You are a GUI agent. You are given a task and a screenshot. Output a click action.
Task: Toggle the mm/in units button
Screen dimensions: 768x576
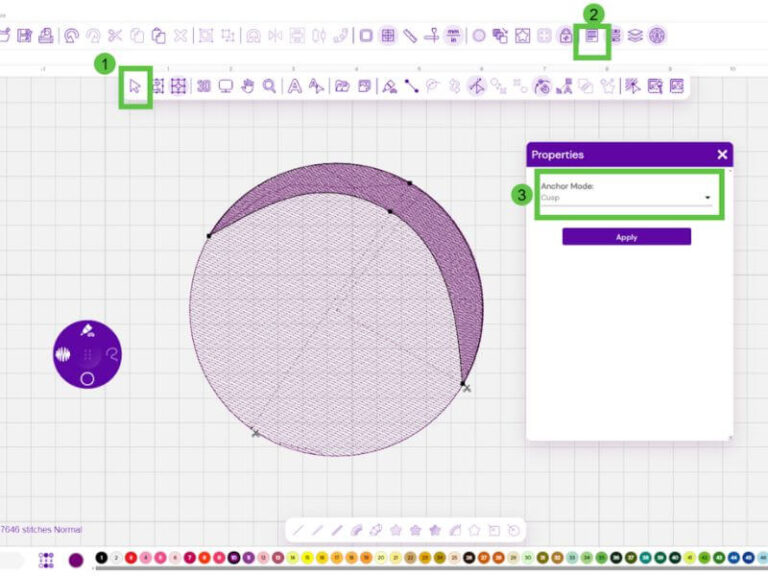454,36
